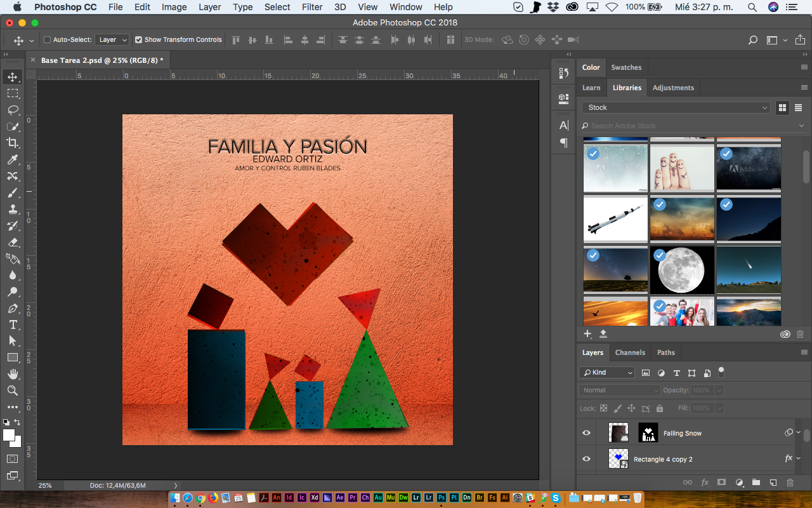Open the Stock library dropdown
This screenshot has width=812, height=508.
pyautogui.click(x=676, y=107)
